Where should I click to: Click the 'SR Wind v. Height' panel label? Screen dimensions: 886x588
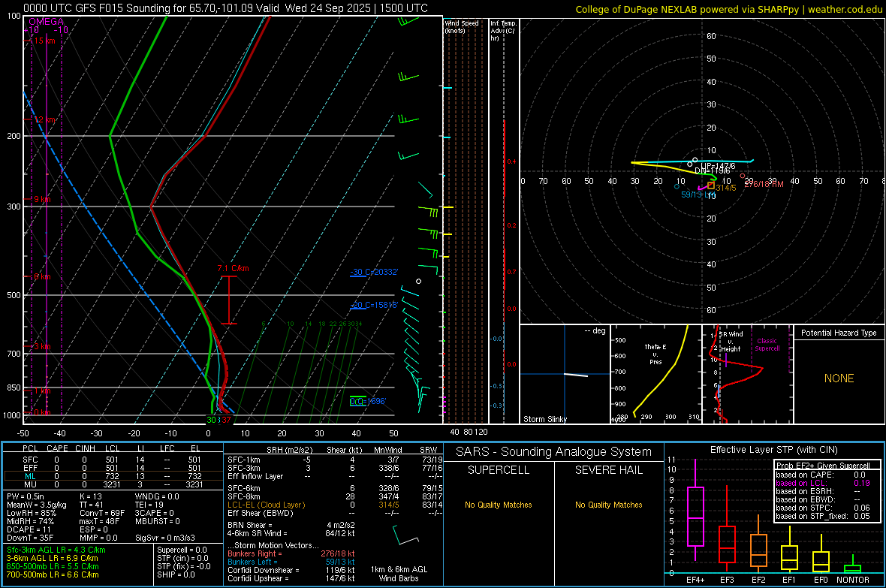coord(731,342)
